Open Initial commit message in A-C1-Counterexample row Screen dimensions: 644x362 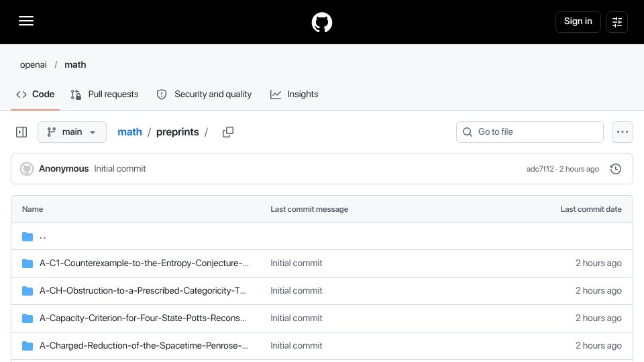pyautogui.click(x=296, y=263)
